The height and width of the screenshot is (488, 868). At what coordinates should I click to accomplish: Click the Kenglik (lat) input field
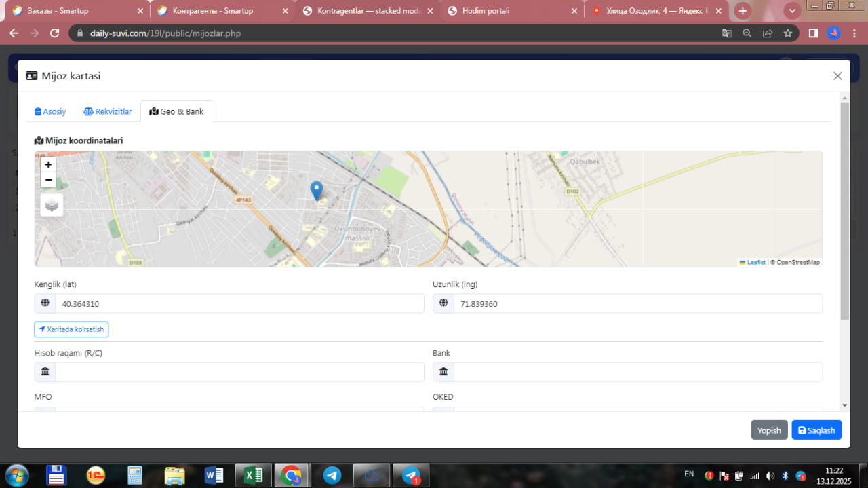click(239, 304)
